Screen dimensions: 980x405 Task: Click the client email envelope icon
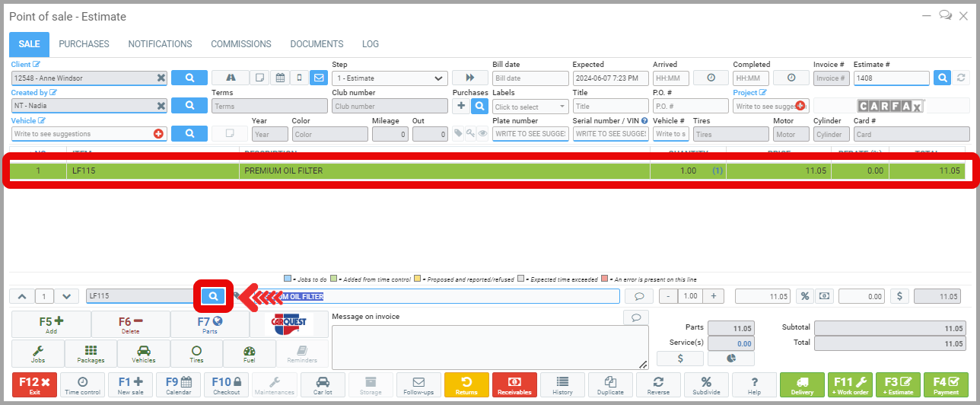pyautogui.click(x=318, y=78)
